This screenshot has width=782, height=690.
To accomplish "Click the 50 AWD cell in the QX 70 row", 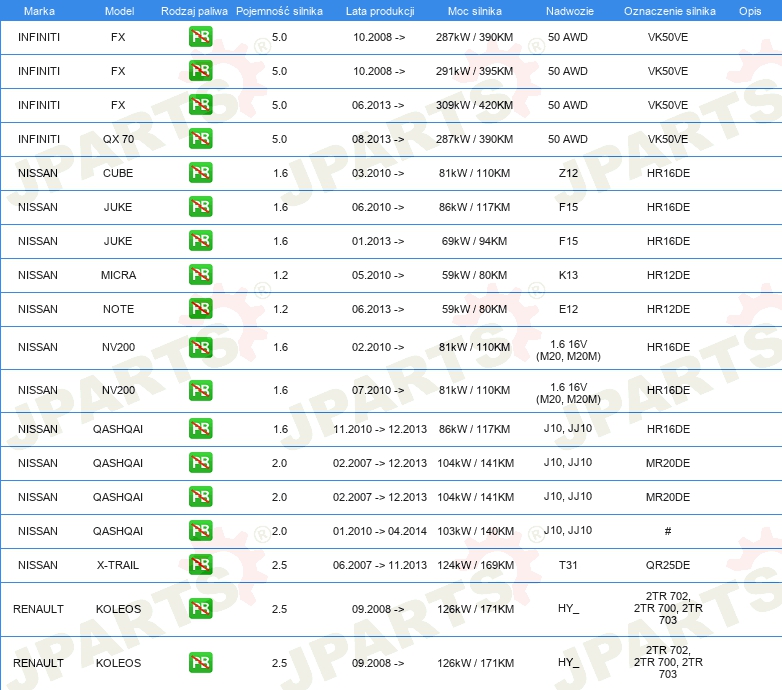I will pyautogui.click(x=568, y=139).
